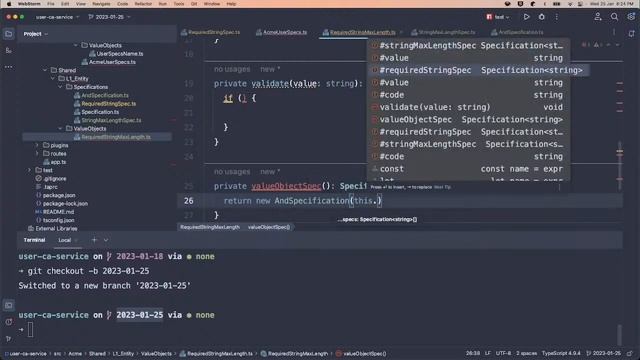The width and height of the screenshot is (640, 360).
Task: Choose validate(value: string) completion item
Action: 469,107
